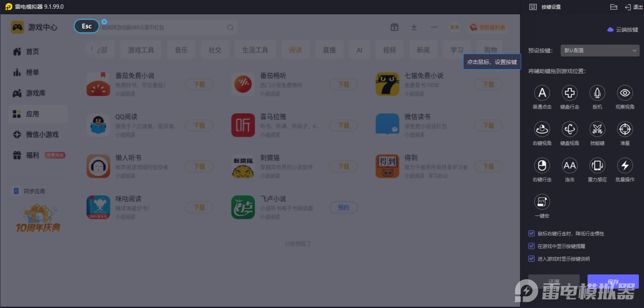Select the 键盘视角 key icon

point(569,129)
